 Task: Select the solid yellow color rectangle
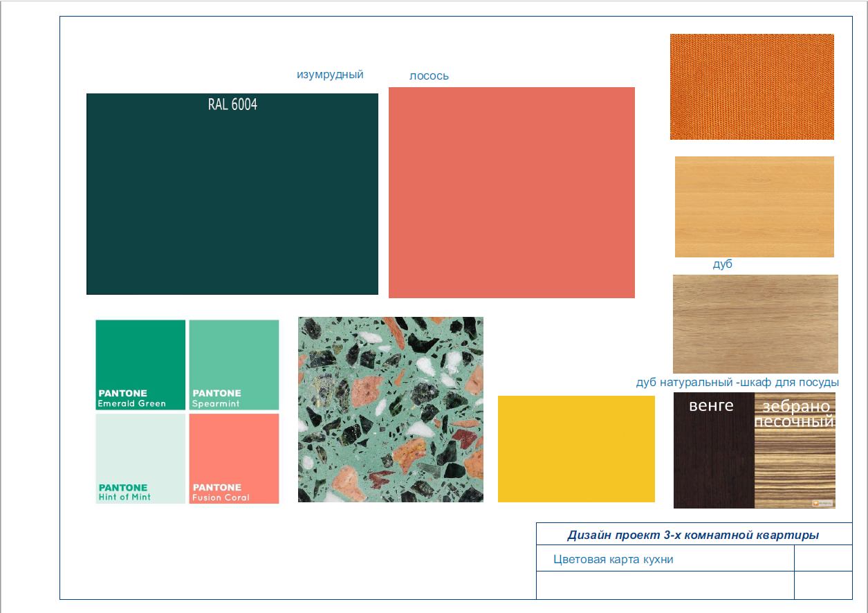pos(576,448)
